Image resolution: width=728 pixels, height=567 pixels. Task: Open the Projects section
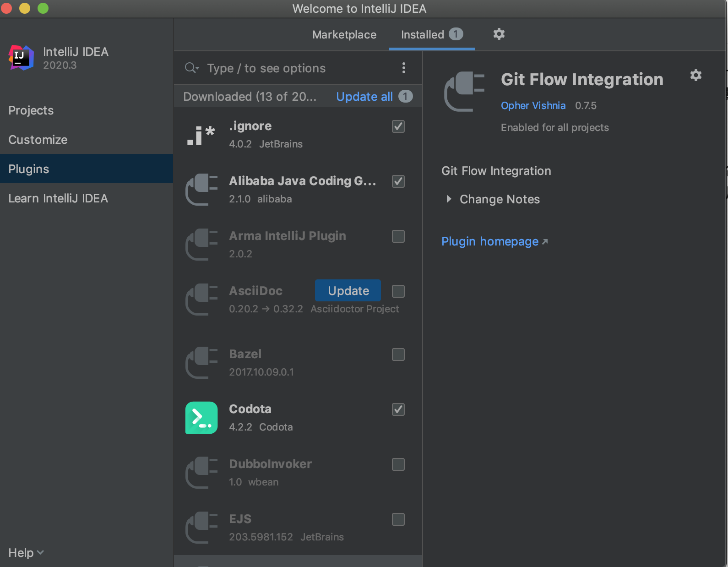(87, 110)
